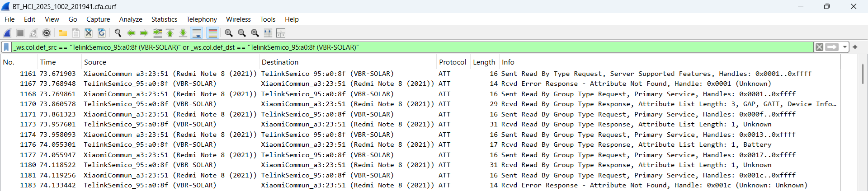Toggle packet colorization rules
The width and height of the screenshot is (868, 191).
pos(212,33)
